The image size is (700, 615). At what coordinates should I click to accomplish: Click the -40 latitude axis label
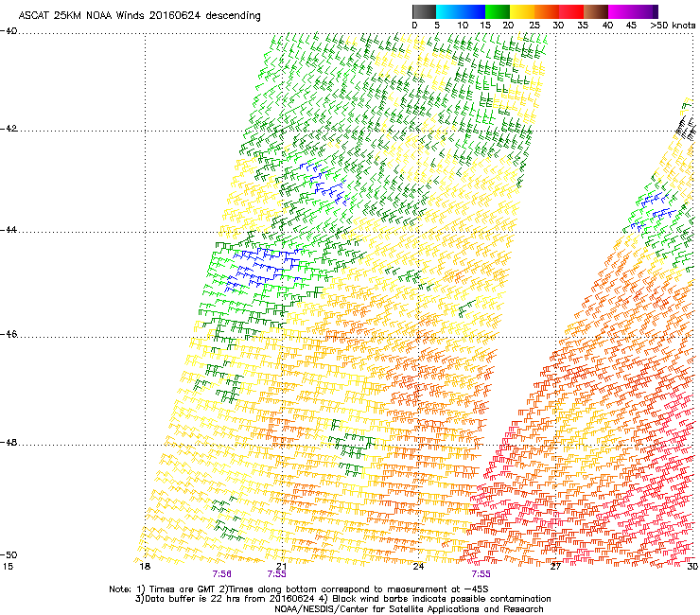click(x=9, y=31)
